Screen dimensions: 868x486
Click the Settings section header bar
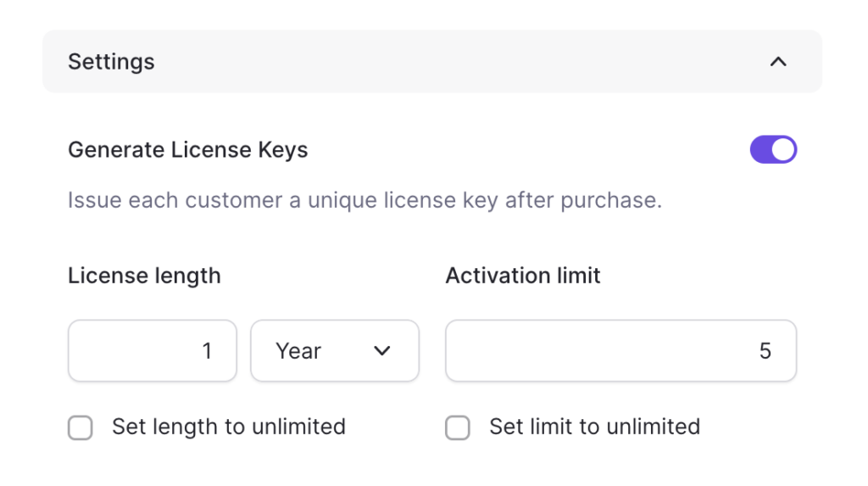[x=432, y=62]
